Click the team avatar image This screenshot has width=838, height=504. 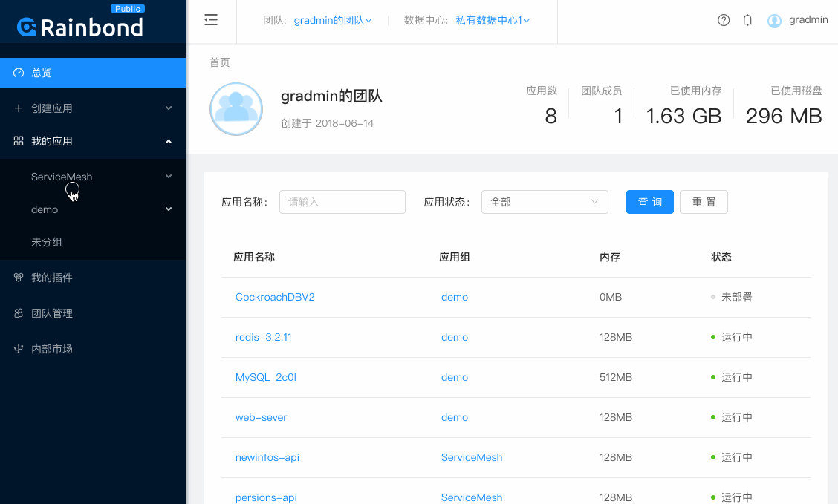pyautogui.click(x=236, y=108)
